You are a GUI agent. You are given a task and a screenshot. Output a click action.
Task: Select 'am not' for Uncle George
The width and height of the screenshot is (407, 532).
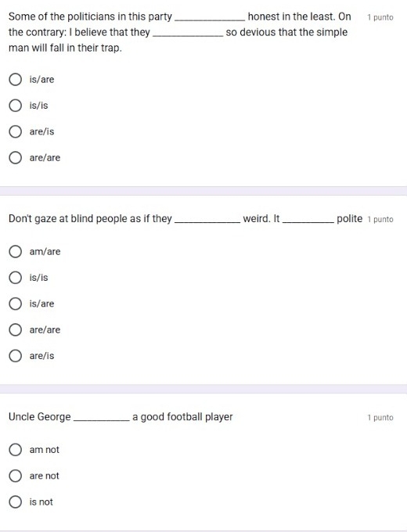(x=16, y=450)
